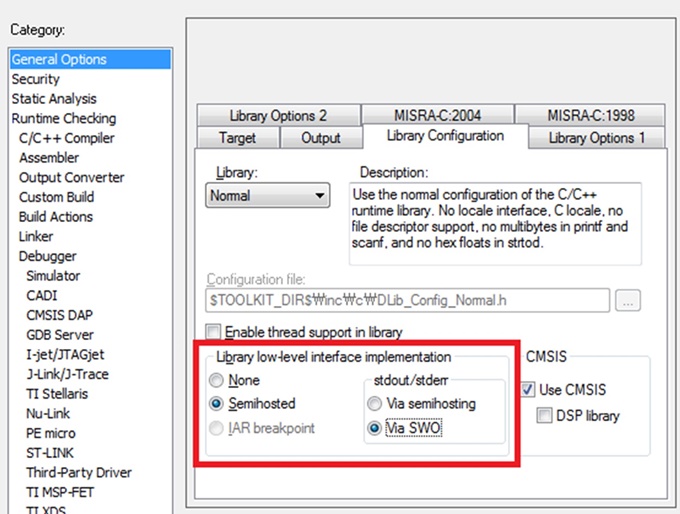680x514 pixels.
Task: Select Debugger category
Action: (x=47, y=256)
